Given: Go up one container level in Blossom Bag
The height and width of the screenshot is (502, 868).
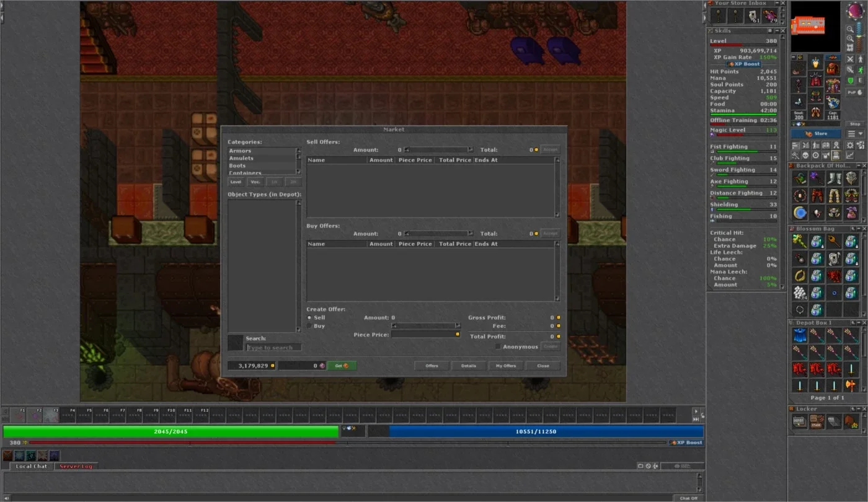Looking at the screenshot, I should click(854, 229).
